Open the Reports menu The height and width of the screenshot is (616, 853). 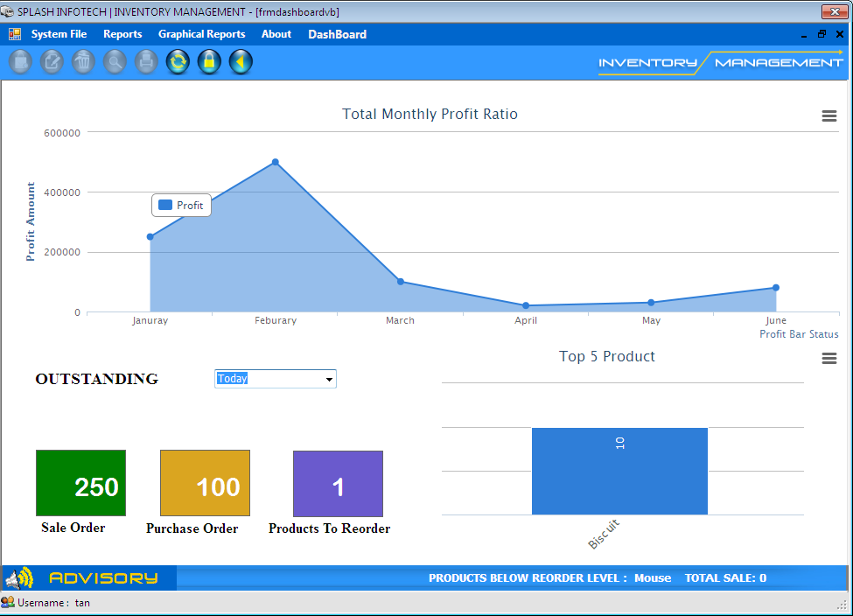[x=122, y=34]
